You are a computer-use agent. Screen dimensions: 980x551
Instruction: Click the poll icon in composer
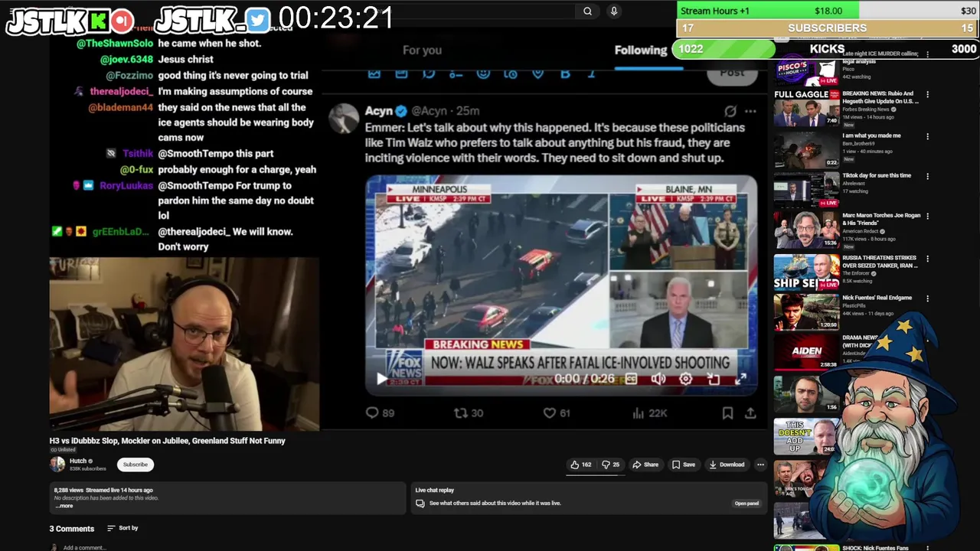tap(456, 73)
